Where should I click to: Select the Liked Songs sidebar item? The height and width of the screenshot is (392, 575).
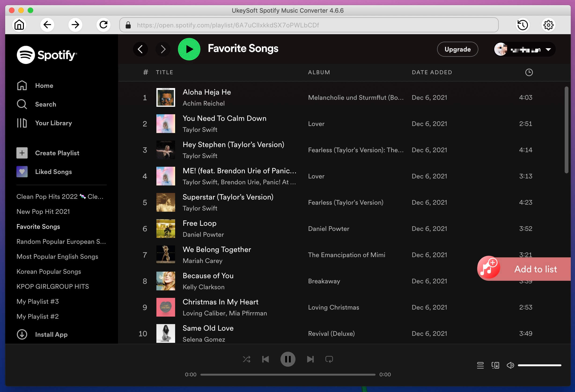point(53,171)
